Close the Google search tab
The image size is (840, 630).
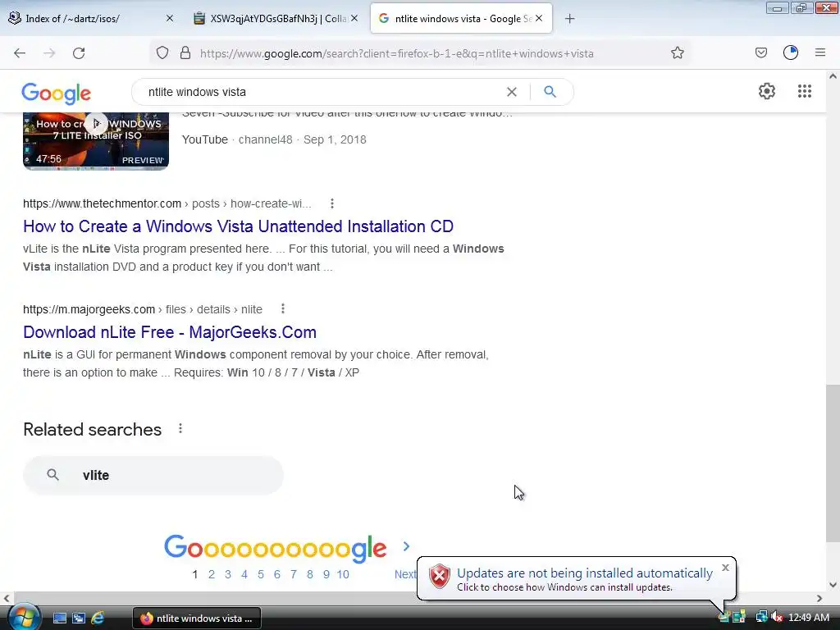539,18
